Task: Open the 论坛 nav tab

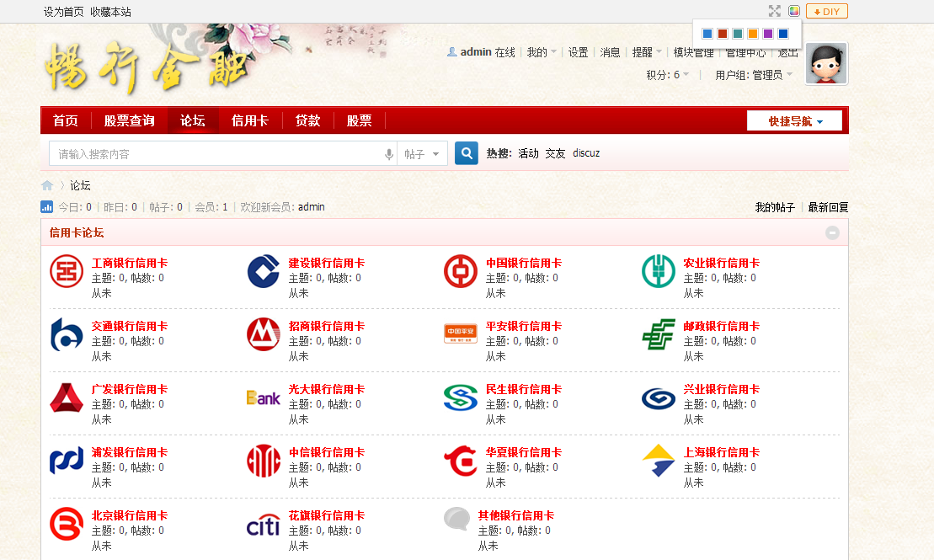Action: click(192, 121)
